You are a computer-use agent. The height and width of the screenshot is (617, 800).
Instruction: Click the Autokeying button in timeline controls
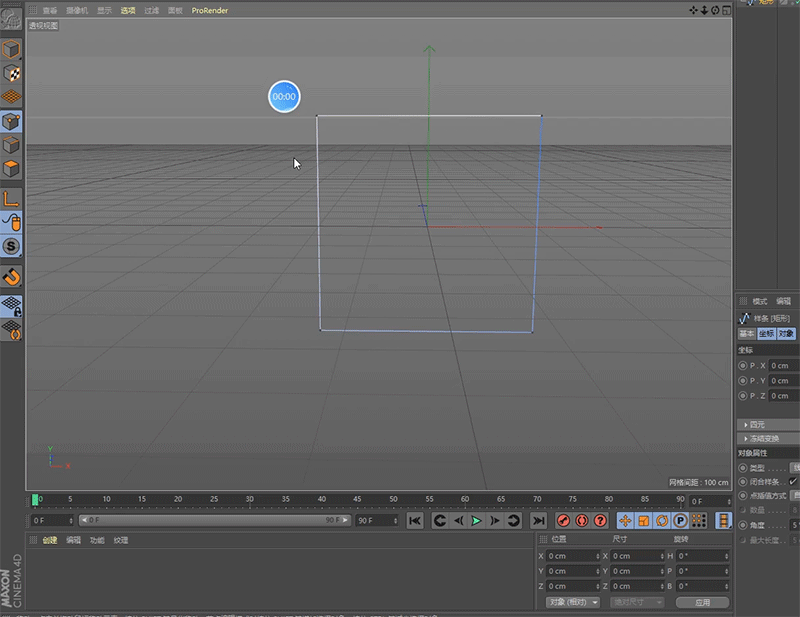tap(581, 521)
